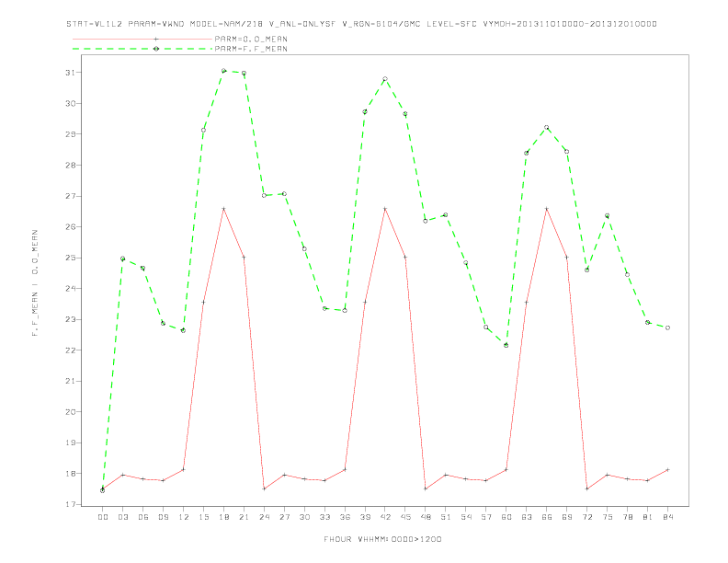Image resolution: width=728 pixels, height=563 pixels.
Task: Select red O.O_MEAN peak point at hour 42
Action: pos(385,209)
